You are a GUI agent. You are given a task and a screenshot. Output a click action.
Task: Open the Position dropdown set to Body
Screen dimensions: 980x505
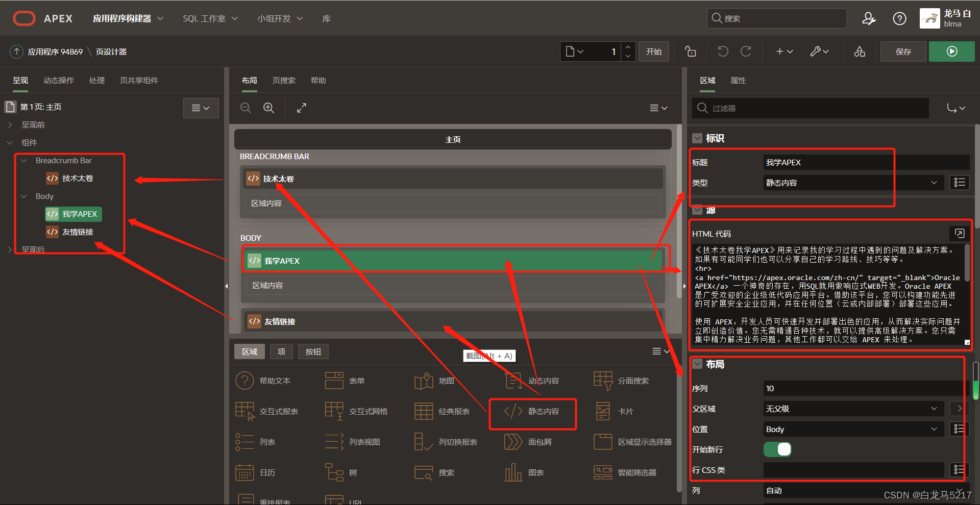coord(854,429)
